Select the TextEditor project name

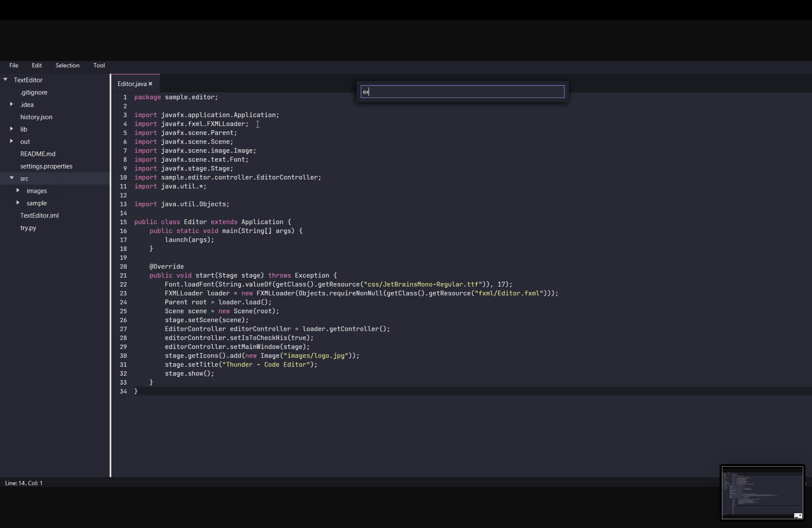28,80
